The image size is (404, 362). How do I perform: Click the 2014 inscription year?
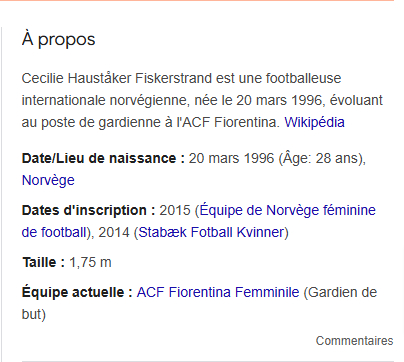[x=114, y=232]
